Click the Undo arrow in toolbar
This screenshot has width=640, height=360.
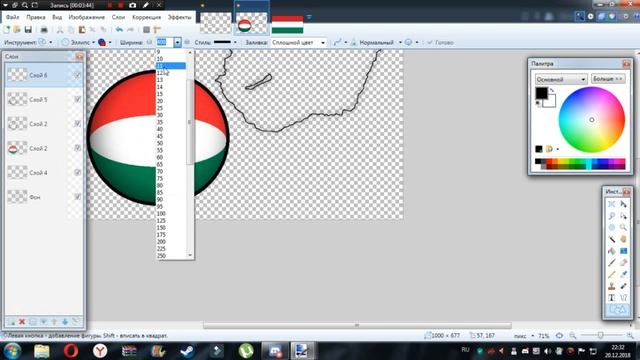pyautogui.click(x=119, y=29)
